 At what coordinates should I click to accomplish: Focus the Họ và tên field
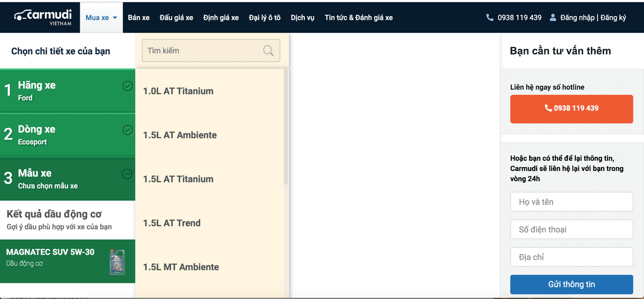click(x=571, y=202)
